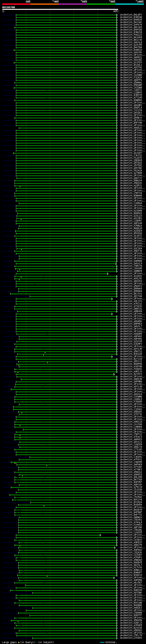Select the UniRef100_P12970 label
146x644 pixels.
(x=131, y=158)
